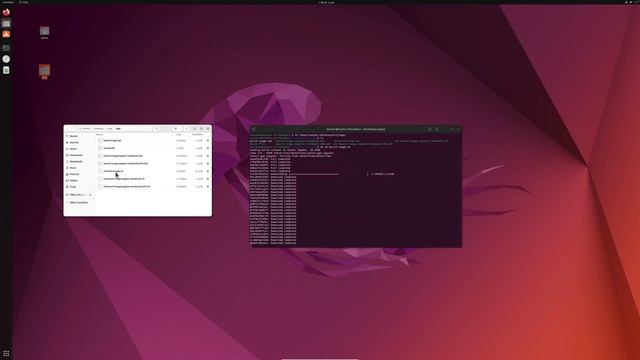The image size is (640, 360).
Task: Open the view options dropdown in Files
Action: 181,129
